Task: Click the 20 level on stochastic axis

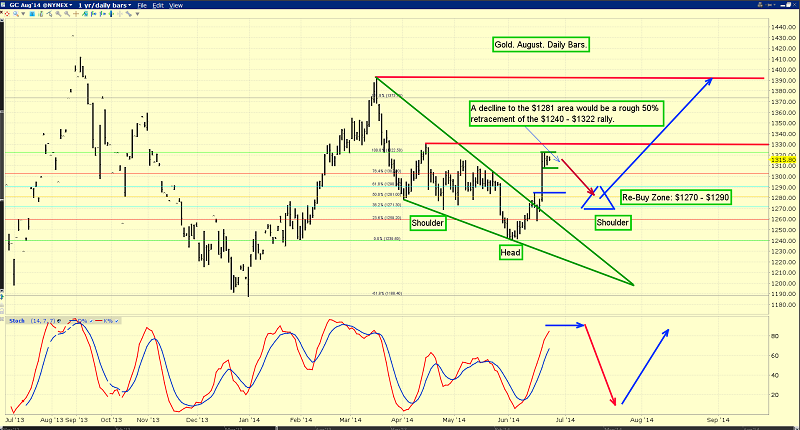Action: 776,395
